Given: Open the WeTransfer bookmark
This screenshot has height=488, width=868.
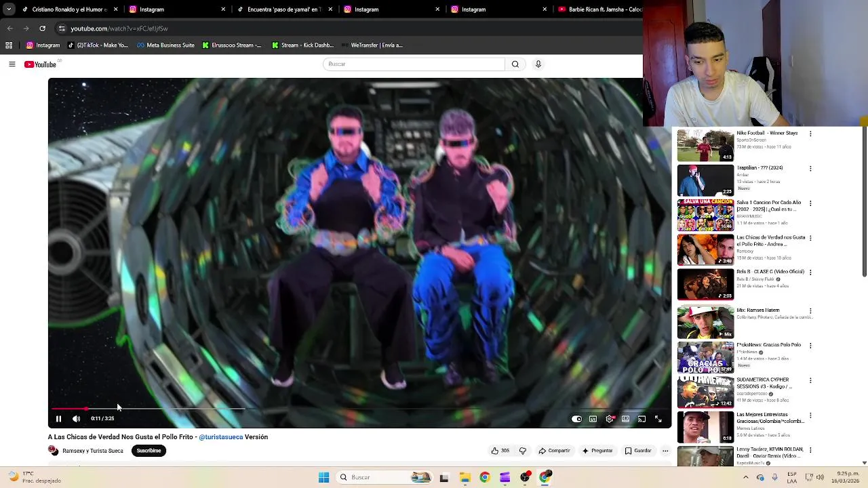Looking at the screenshot, I should [372, 45].
